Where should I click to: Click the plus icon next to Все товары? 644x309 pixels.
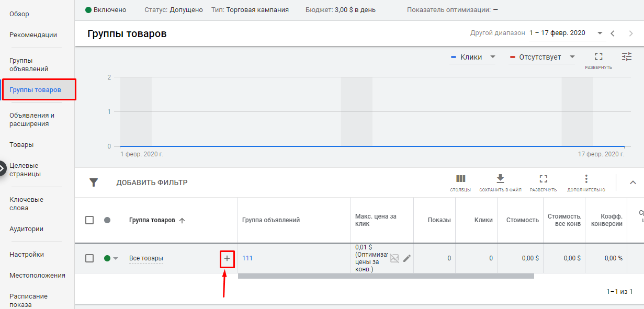[x=227, y=258]
